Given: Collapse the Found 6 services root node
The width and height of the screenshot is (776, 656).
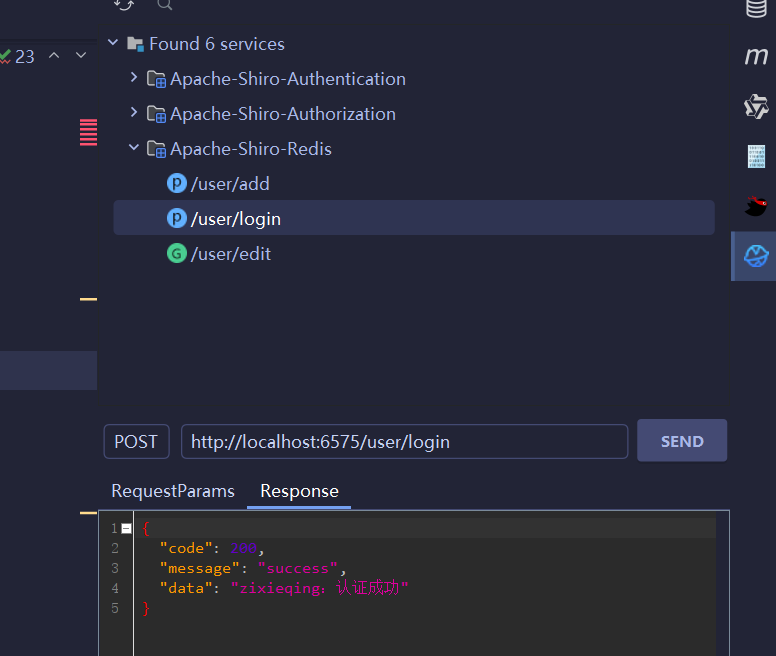Looking at the screenshot, I should 113,43.
